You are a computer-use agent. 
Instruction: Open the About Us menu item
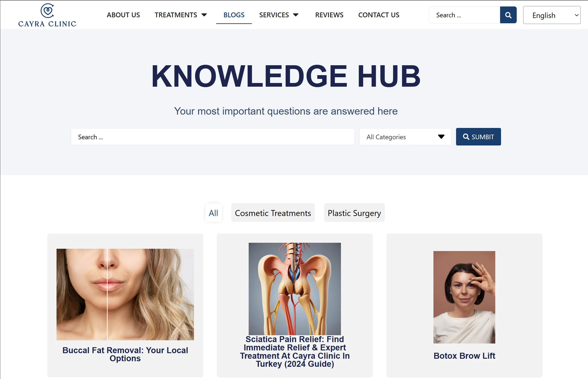(123, 15)
